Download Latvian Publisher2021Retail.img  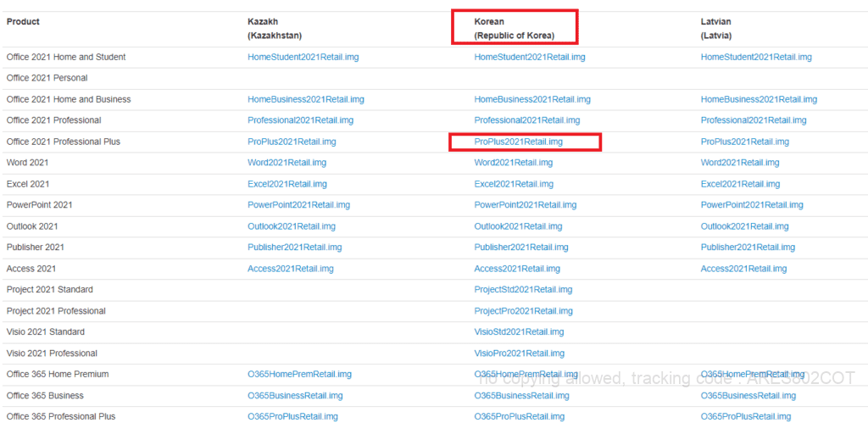point(748,248)
